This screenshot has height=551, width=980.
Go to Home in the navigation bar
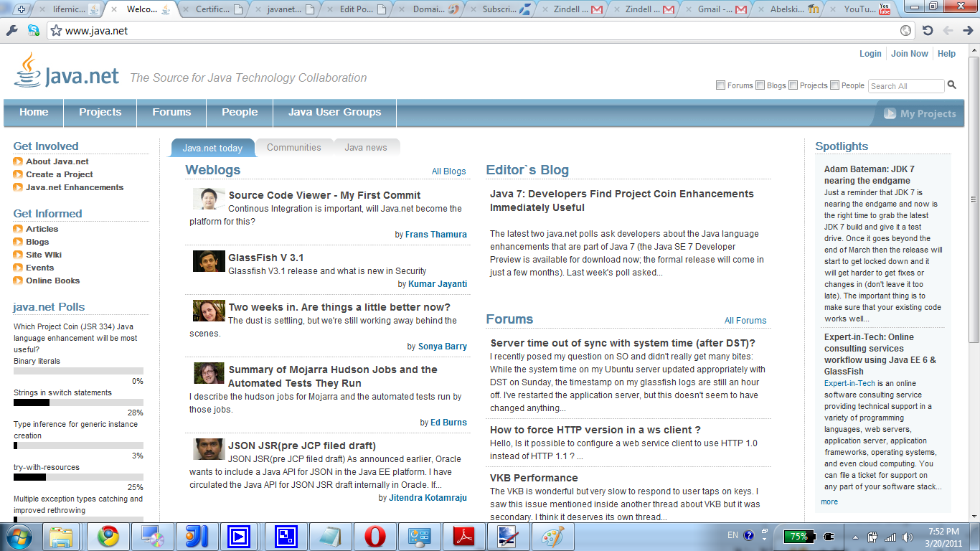34,112
